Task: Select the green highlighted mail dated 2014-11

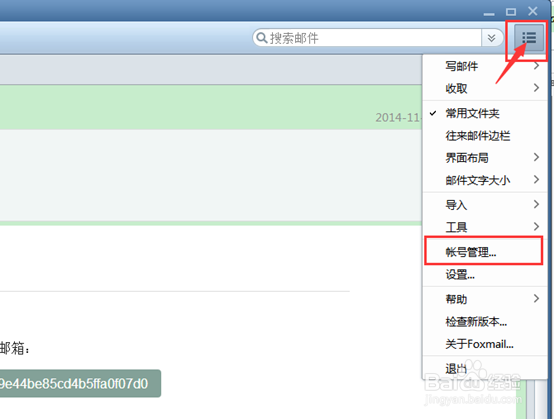Action: (211, 107)
